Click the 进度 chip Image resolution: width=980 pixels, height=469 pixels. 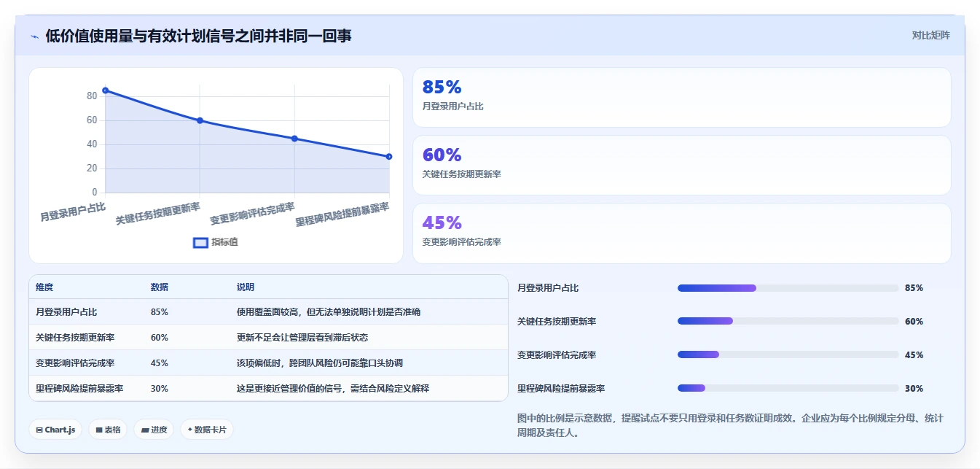click(x=154, y=430)
